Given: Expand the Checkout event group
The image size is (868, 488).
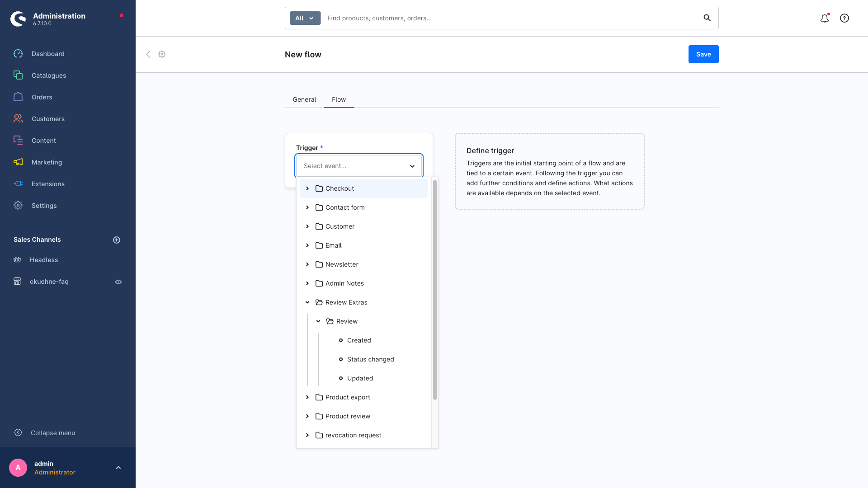Looking at the screenshot, I should [307, 188].
